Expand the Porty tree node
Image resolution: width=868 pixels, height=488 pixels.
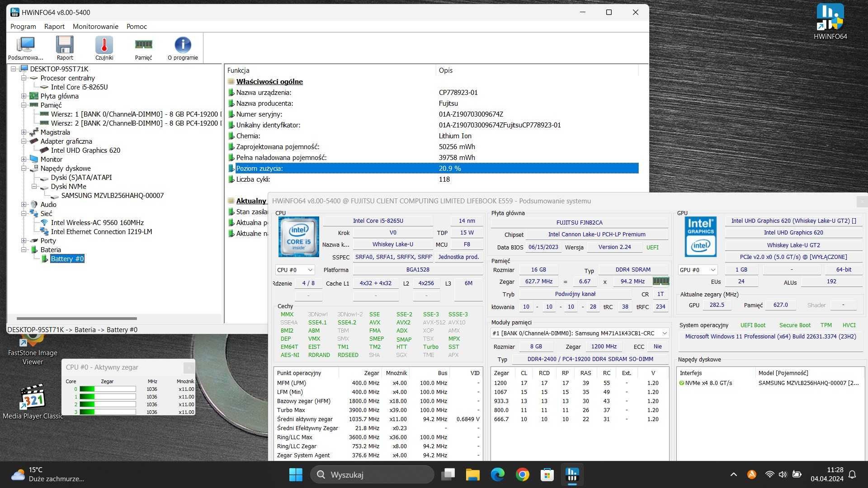[24, 240]
